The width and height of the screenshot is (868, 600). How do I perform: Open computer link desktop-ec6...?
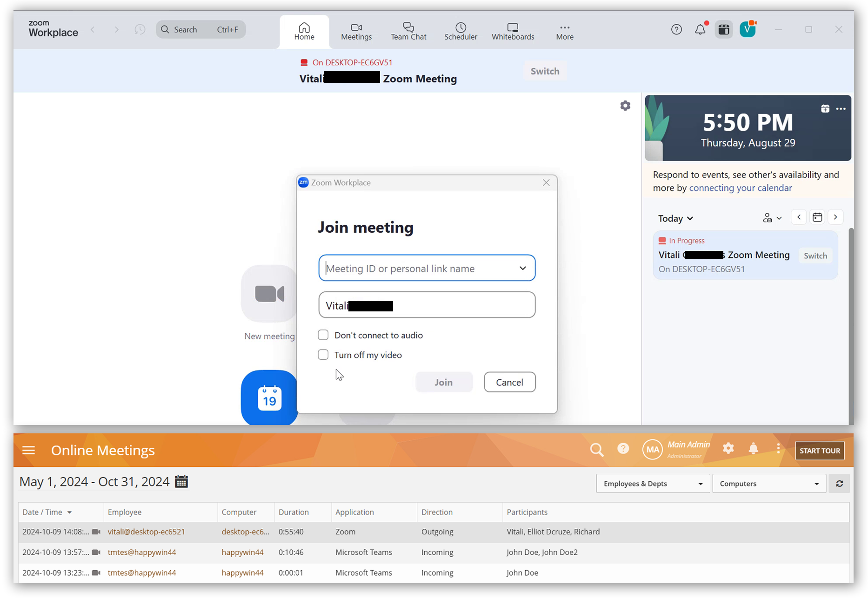point(245,532)
